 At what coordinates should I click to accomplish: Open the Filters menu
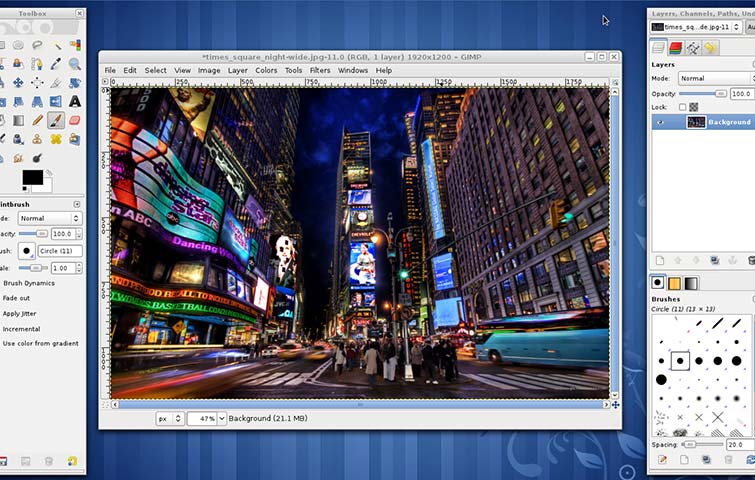tap(320, 70)
